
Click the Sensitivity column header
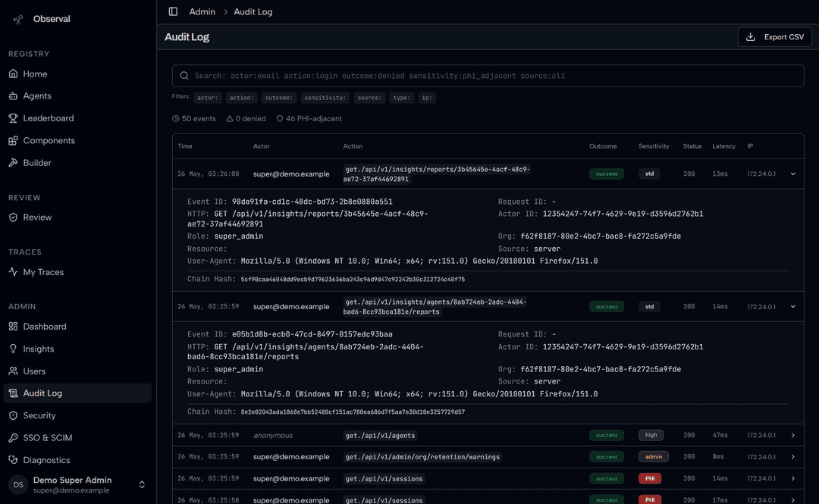pyautogui.click(x=654, y=146)
